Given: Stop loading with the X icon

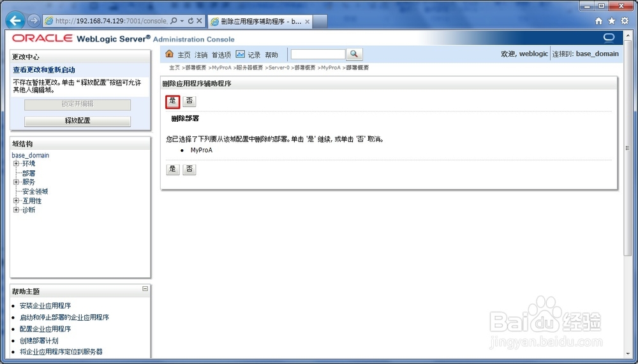Looking at the screenshot, I should pos(199,21).
